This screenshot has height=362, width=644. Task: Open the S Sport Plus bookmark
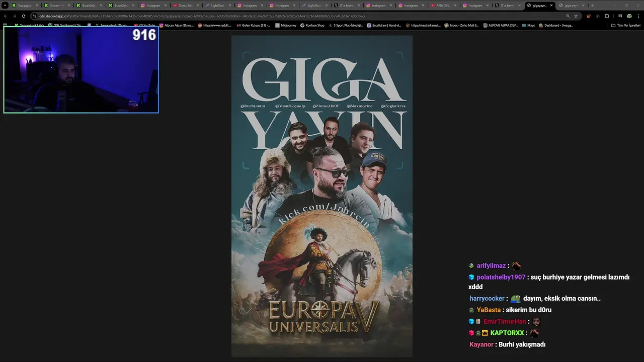tap(346, 25)
